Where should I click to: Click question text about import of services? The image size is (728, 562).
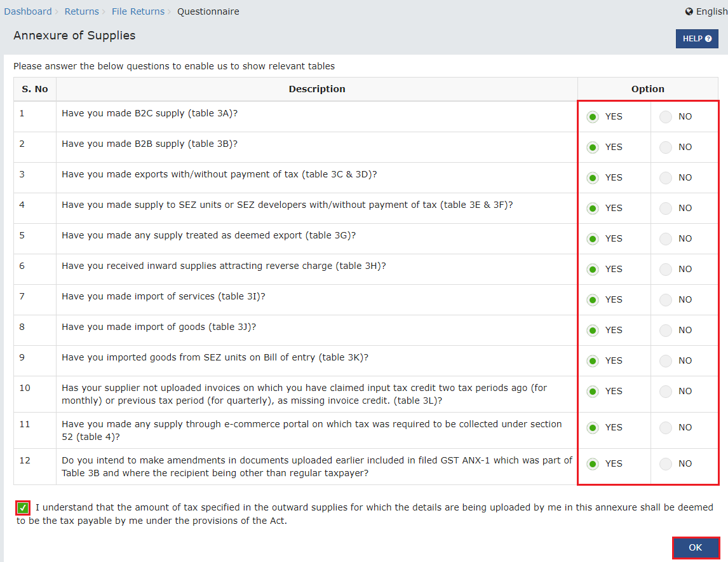click(x=163, y=296)
